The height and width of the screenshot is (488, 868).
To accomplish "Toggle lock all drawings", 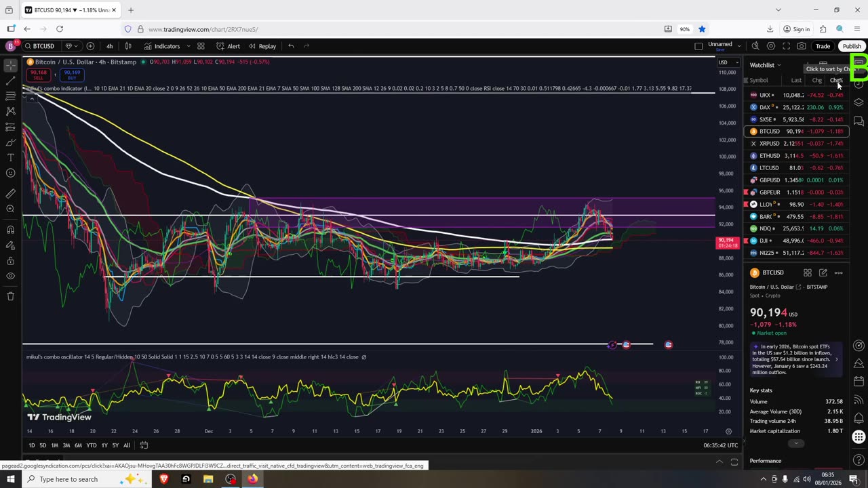I will (x=11, y=261).
